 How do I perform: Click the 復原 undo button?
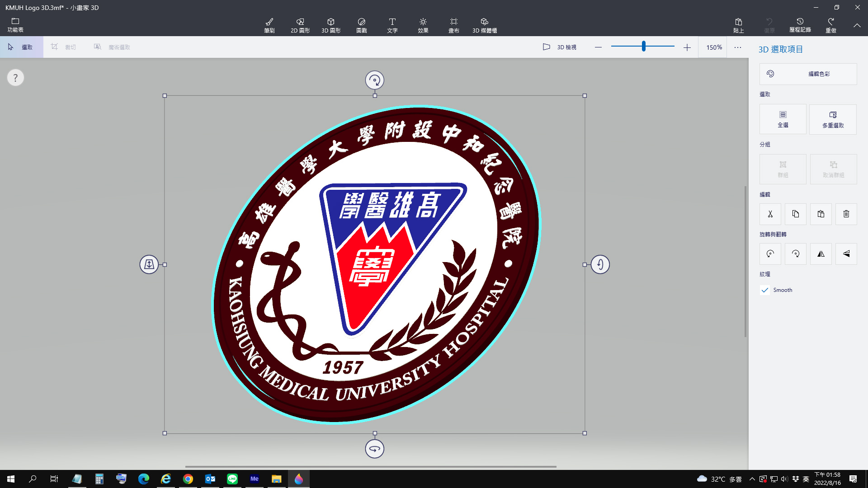coord(769,25)
